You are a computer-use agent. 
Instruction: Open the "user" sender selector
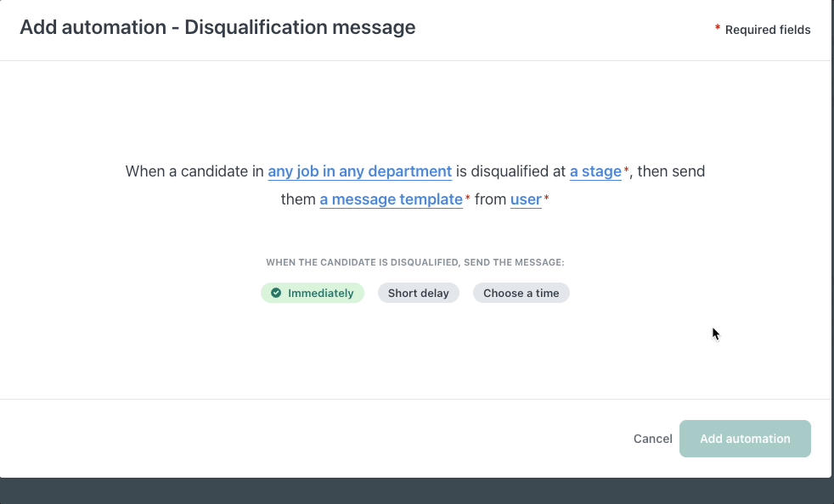pos(526,199)
